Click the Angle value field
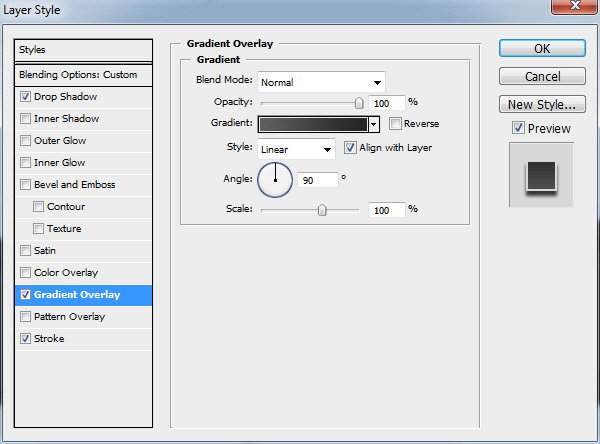This screenshot has height=444, width=600. pyautogui.click(x=318, y=180)
